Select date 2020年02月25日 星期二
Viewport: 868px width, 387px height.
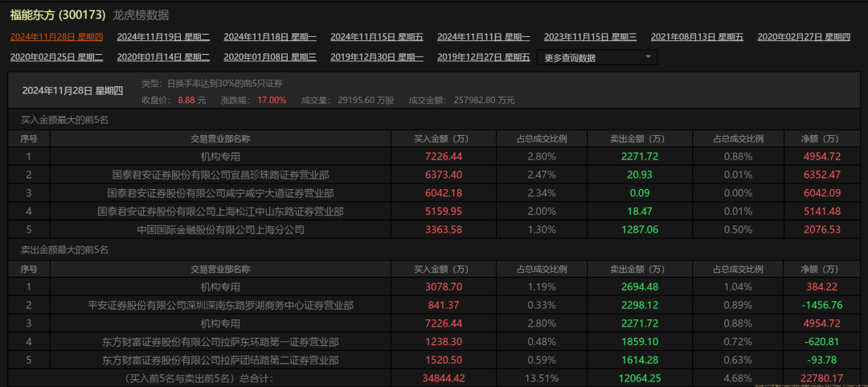[56, 56]
